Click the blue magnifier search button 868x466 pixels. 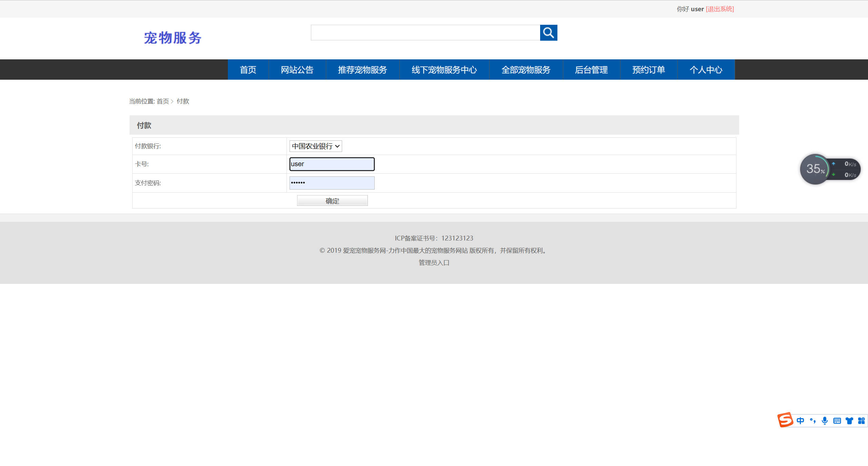click(548, 33)
